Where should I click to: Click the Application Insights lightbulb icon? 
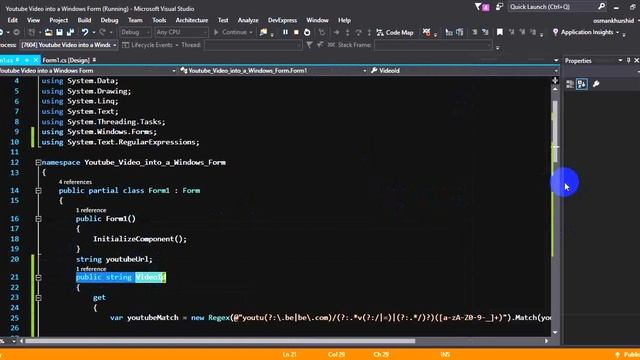click(555, 32)
